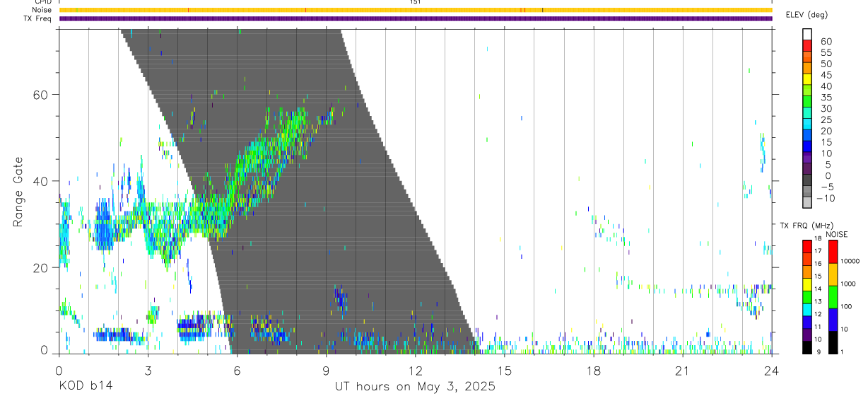Click the dark gray 0 to -5 ELEV segment

[x=807, y=180]
